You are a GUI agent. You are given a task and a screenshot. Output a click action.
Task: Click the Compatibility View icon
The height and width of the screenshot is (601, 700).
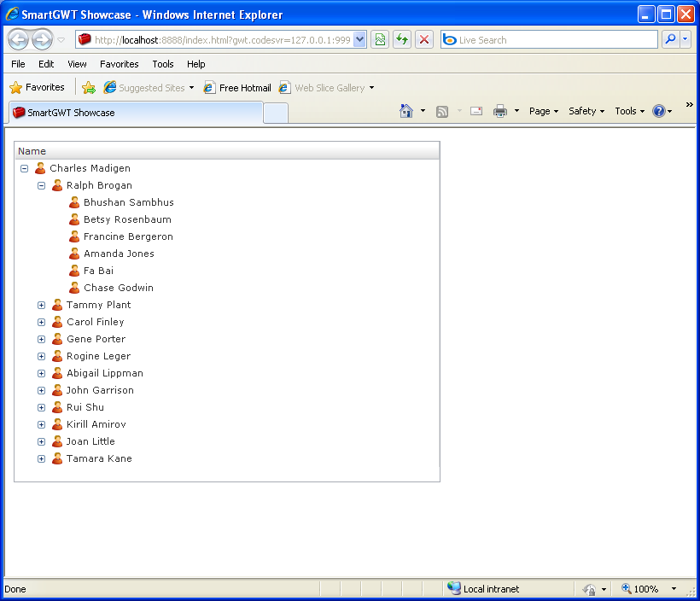click(x=380, y=39)
